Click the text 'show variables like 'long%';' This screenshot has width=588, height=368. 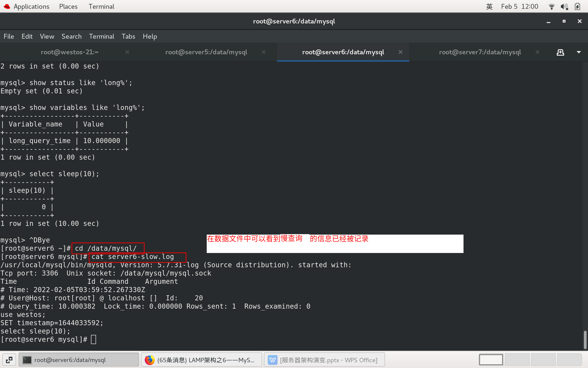(87, 108)
